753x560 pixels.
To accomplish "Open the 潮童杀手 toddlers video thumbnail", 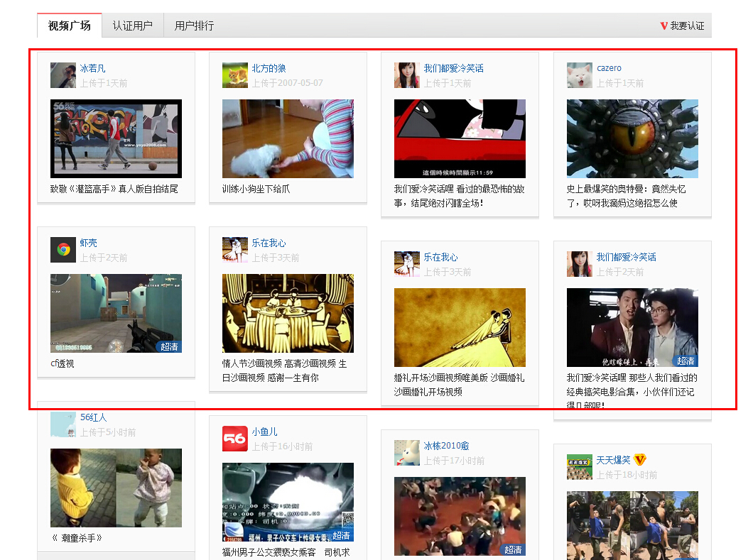I will click(x=116, y=488).
